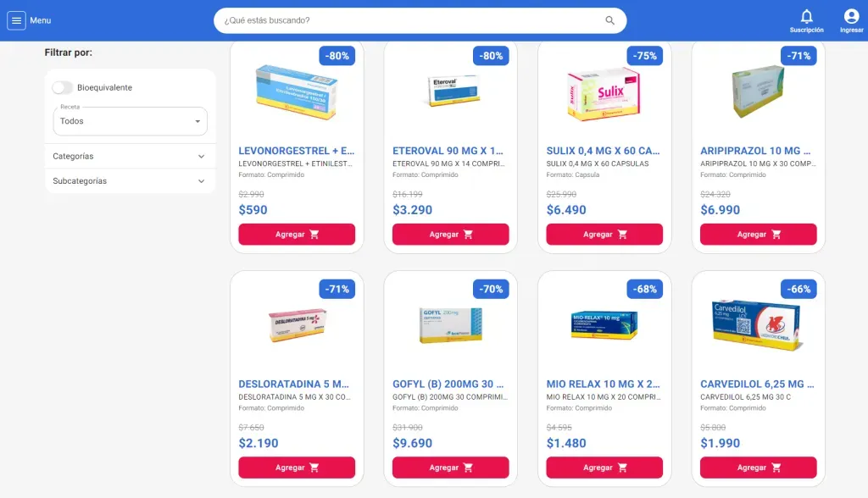The height and width of the screenshot is (498, 868).
Task: Click the -70% badge on Gofyl
Action: point(491,289)
